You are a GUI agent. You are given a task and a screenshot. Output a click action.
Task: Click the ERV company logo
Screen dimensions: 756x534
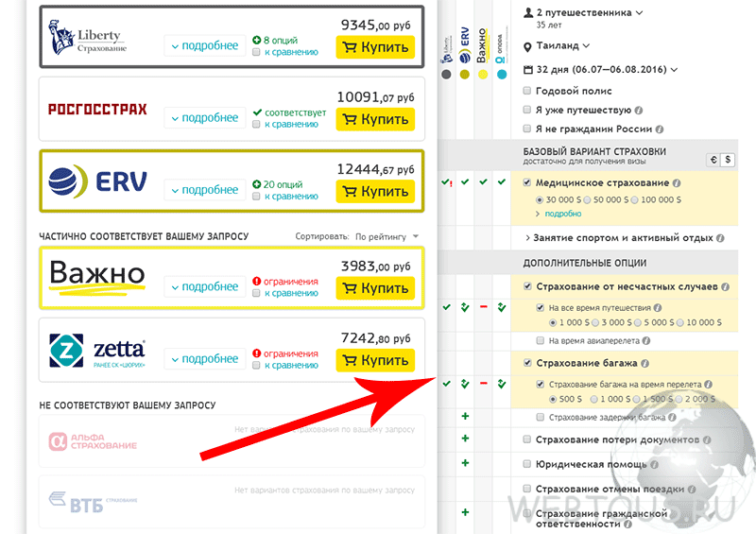[98, 181]
